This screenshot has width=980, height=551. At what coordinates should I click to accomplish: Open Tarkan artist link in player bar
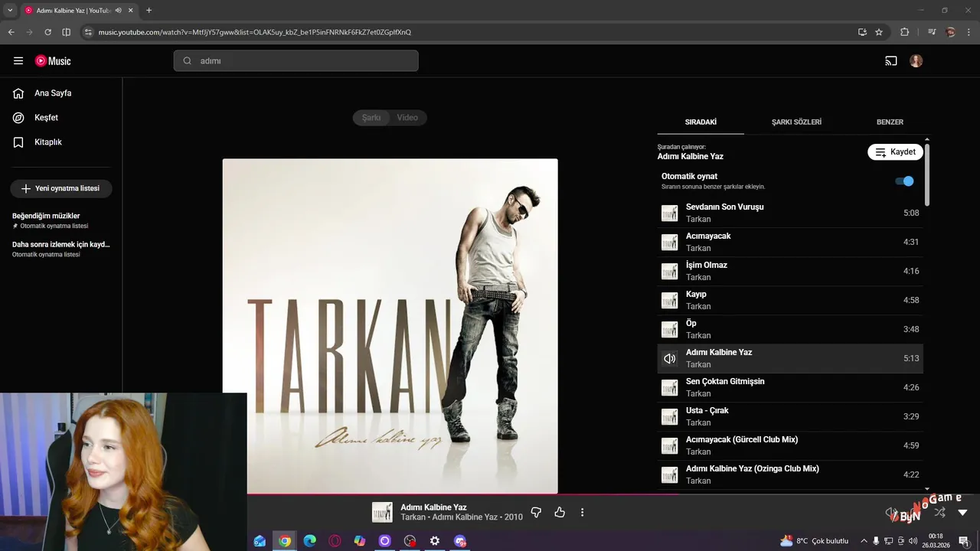(413, 517)
